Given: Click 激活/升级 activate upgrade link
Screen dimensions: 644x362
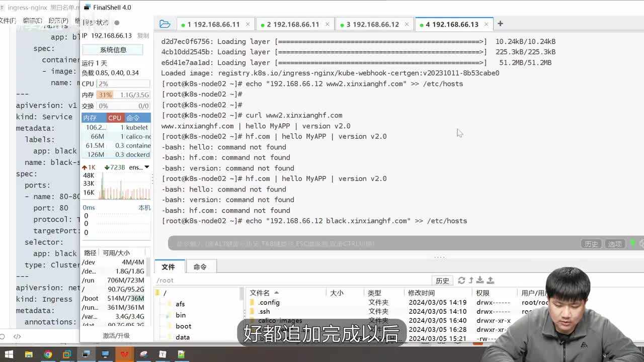Looking at the screenshot, I should tap(116, 335).
